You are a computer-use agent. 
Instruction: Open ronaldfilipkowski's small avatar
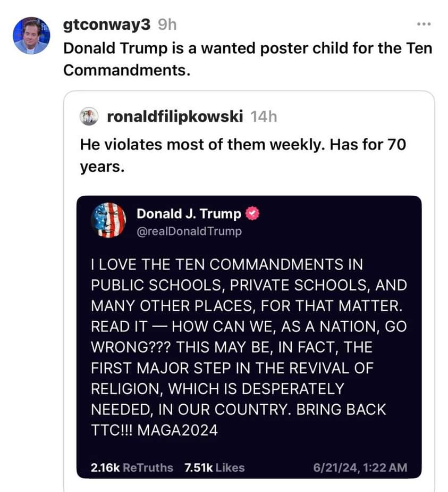tap(89, 116)
